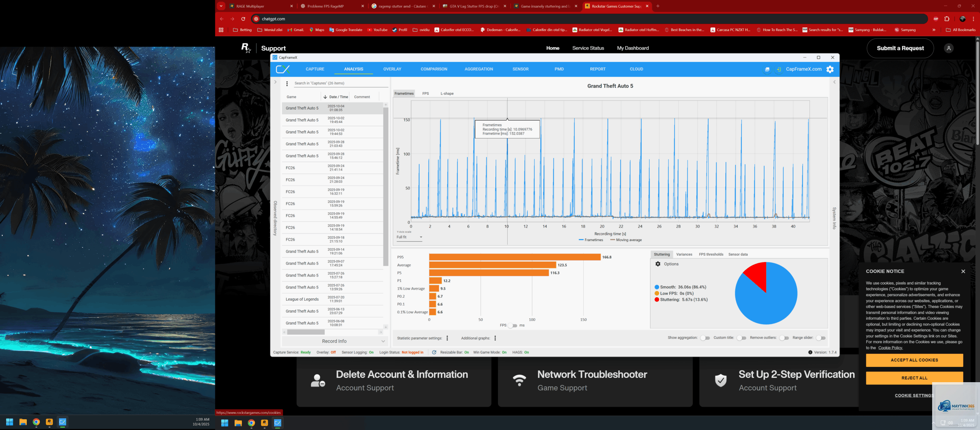Toggle the FPS / ms switch
The width and height of the screenshot is (980, 430).
pyautogui.click(x=513, y=326)
